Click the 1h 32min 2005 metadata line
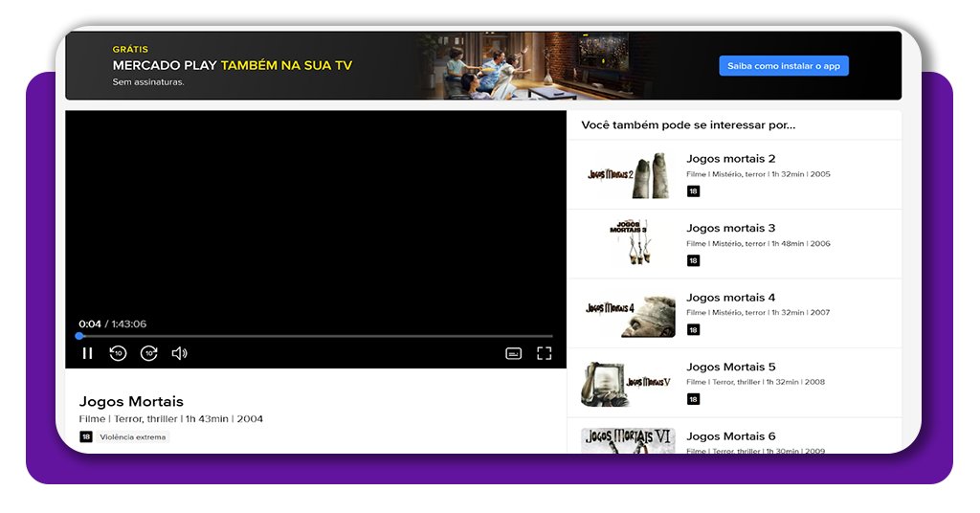This screenshot has height=513, width=980. [x=758, y=174]
